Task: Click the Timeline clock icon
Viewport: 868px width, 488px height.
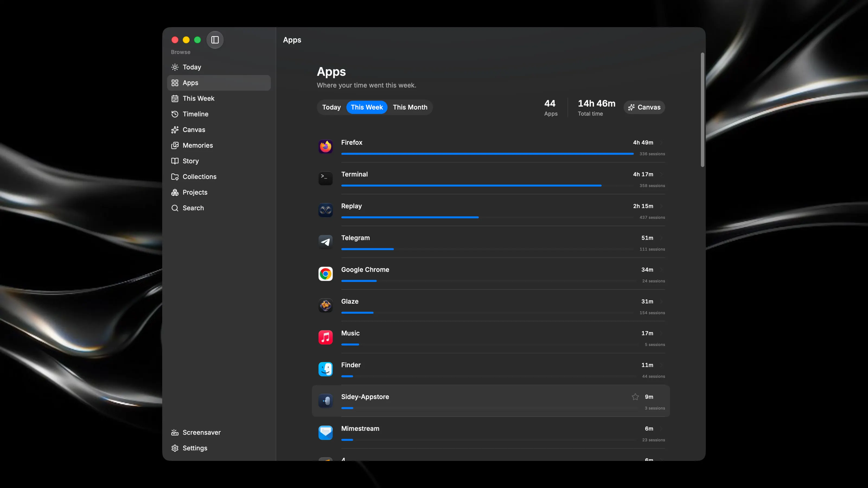Action: coord(174,114)
